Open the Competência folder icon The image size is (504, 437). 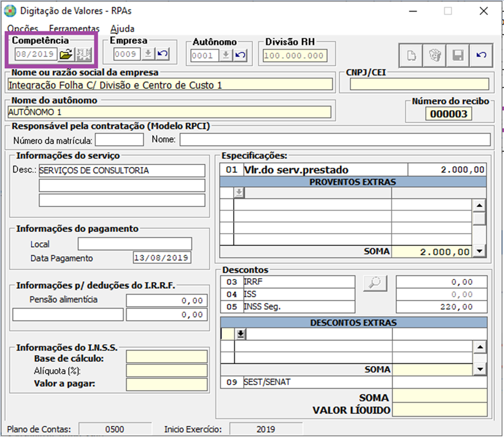(x=66, y=54)
